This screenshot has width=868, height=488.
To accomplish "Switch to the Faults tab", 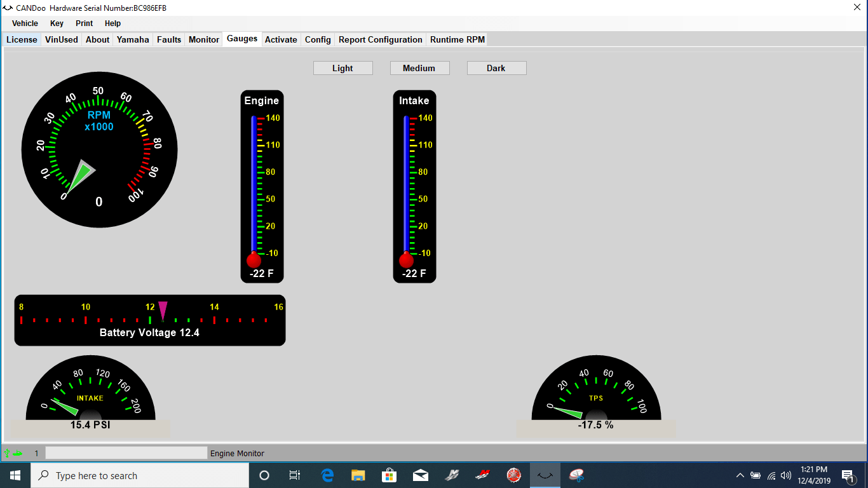I will coord(168,39).
